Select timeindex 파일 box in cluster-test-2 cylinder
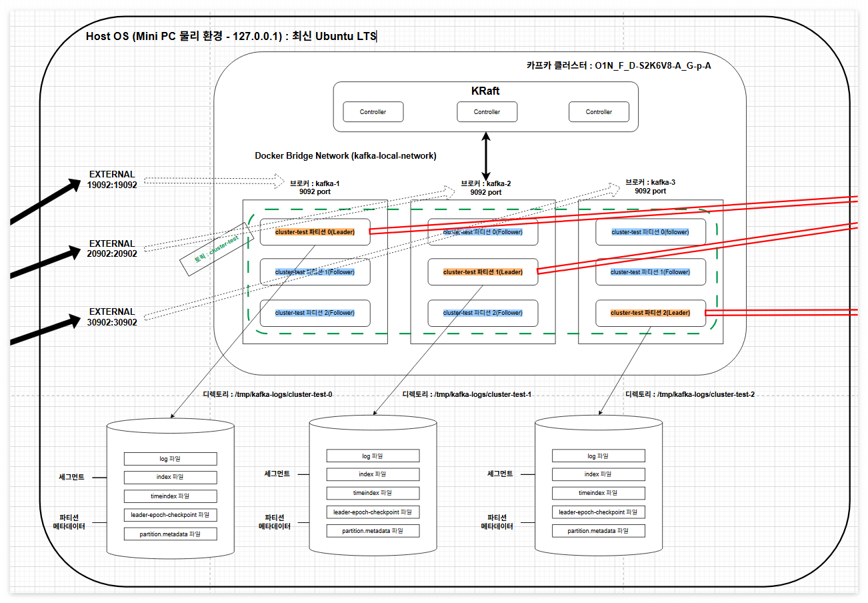The width and height of the screenshot is (868, 603). 598,493
